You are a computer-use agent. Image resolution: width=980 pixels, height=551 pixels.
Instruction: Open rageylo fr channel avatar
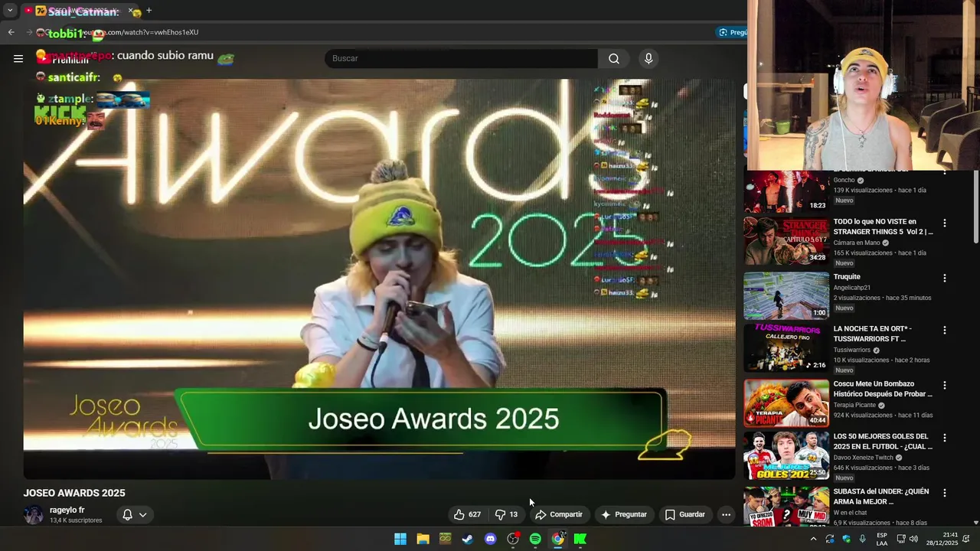34,514
